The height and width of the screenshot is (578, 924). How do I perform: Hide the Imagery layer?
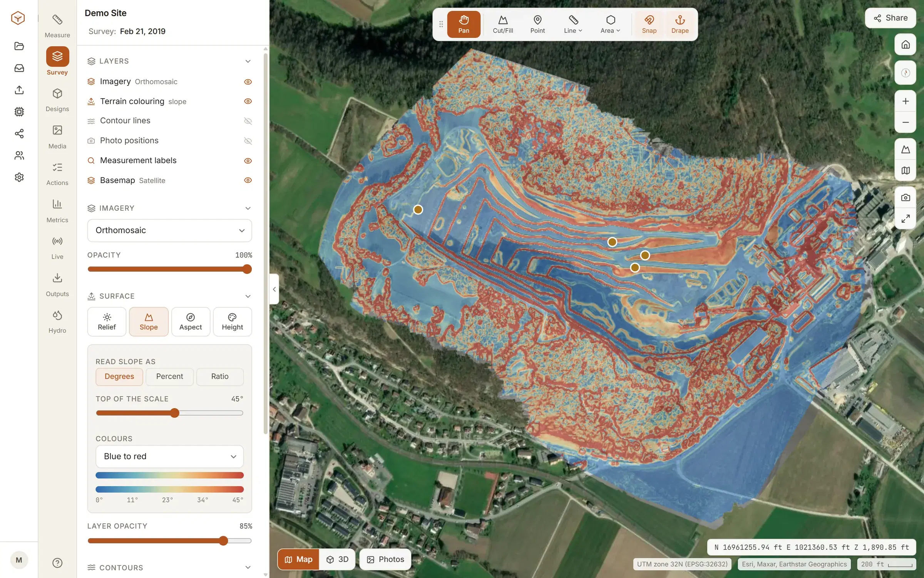248,82
